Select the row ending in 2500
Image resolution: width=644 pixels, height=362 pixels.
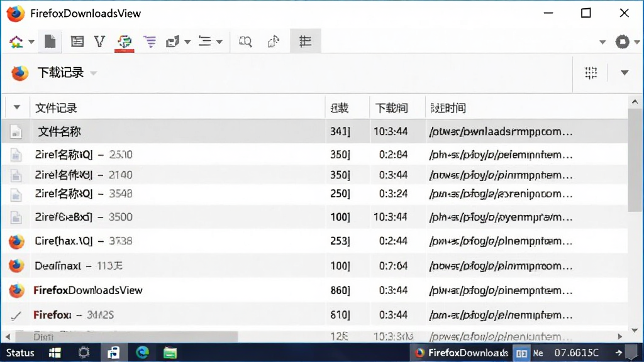click(x=314, y=155)
